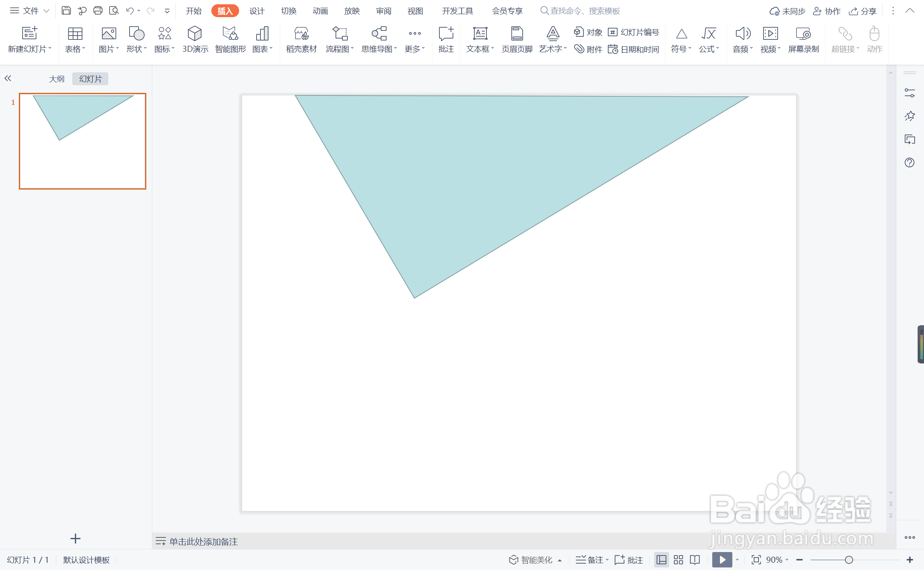Click the 稻壳素材 materials icon
Screen dimensions: 924x570
(301, 33)
